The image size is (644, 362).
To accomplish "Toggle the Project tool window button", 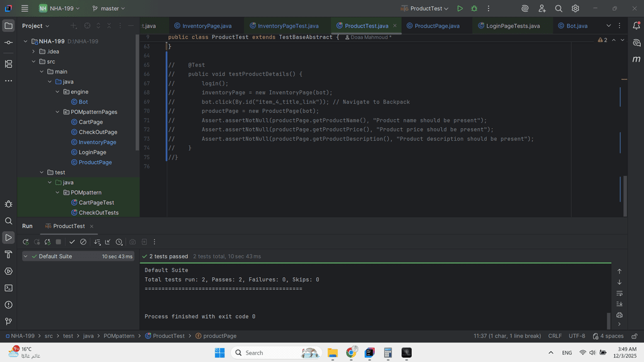I will pos(8,26).
